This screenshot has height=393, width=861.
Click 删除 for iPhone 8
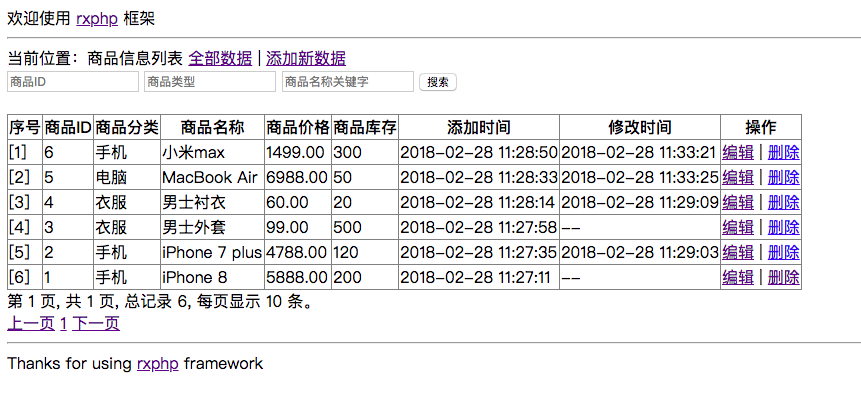click(783, 278)
